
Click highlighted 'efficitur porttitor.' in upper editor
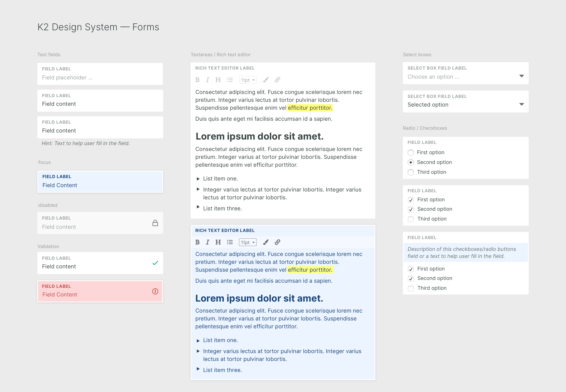click(x=310, y=108)
